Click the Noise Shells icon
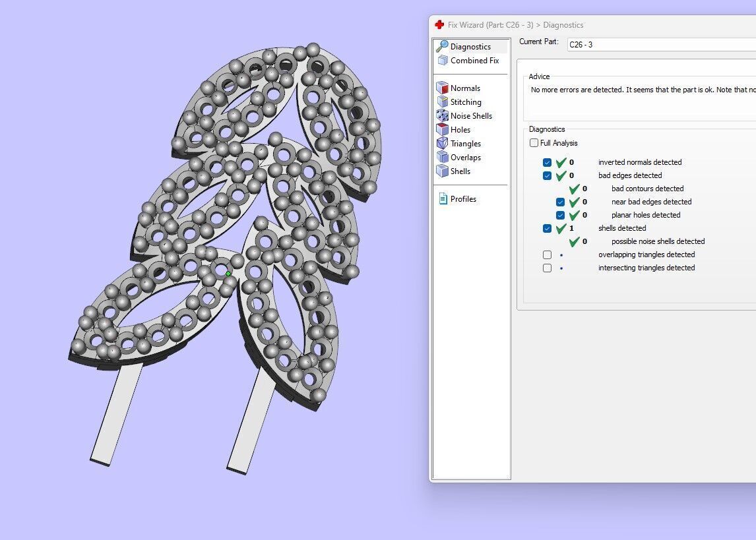The image size is (756, 540). pos(442,115)
